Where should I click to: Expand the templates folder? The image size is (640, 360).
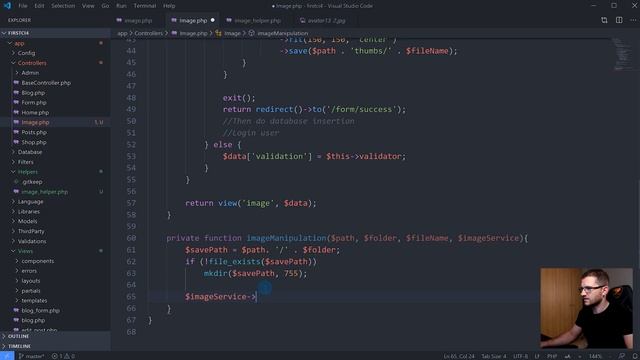click(55, 300)
